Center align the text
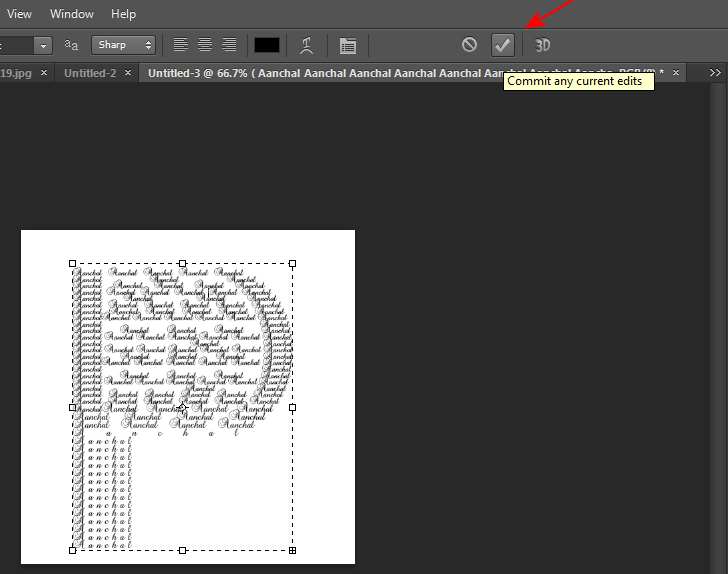This screenshot has height=574, width=728. 205,45
